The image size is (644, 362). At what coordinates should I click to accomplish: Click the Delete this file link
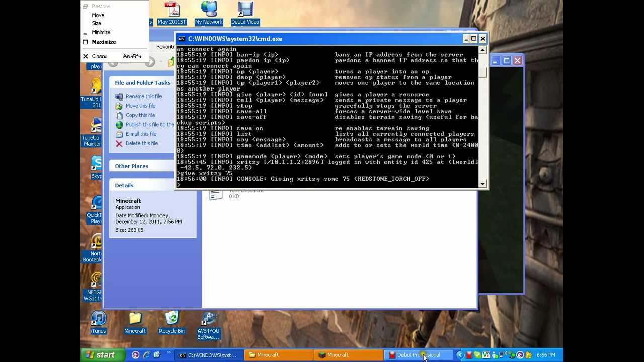(x=142, y=143)
